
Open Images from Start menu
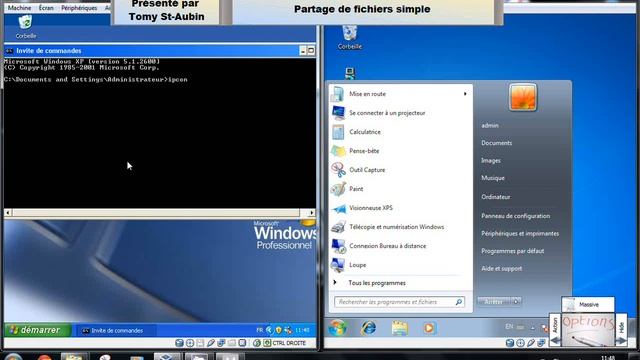491,160
